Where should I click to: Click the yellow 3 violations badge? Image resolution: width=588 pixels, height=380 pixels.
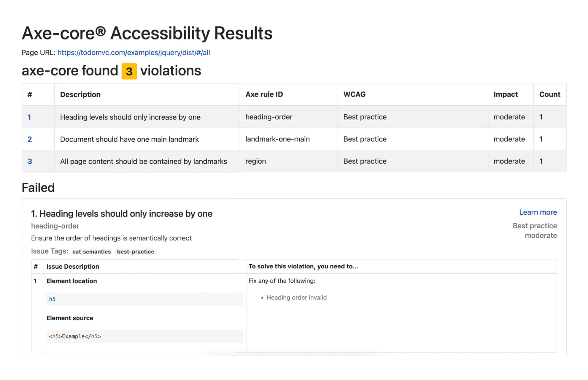tap(129, 71)
